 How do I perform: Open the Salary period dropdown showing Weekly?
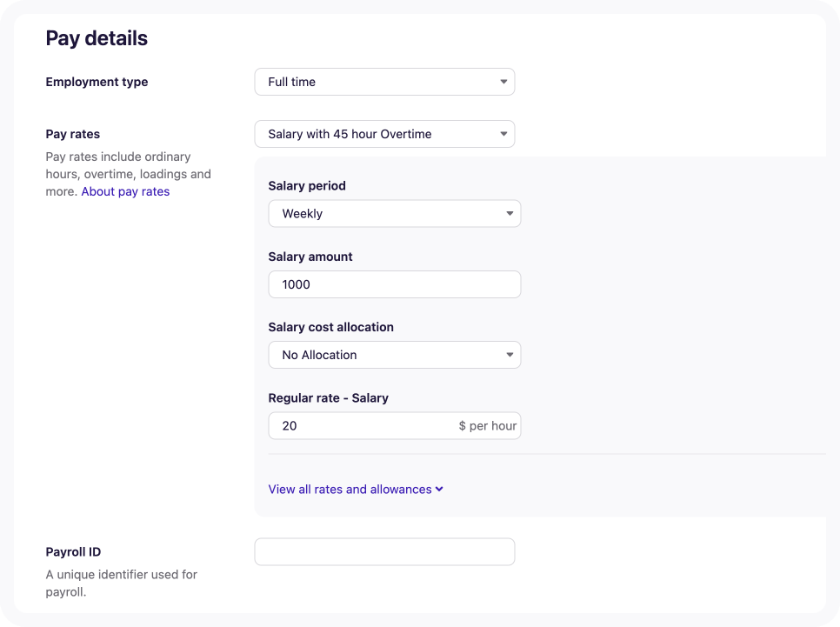click(x=394, y=213)
